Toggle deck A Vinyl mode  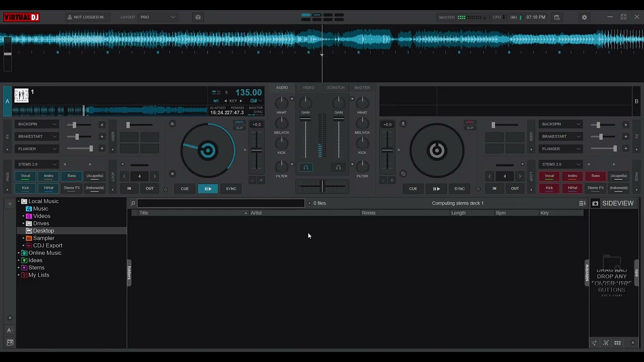[x=239, y=122]
